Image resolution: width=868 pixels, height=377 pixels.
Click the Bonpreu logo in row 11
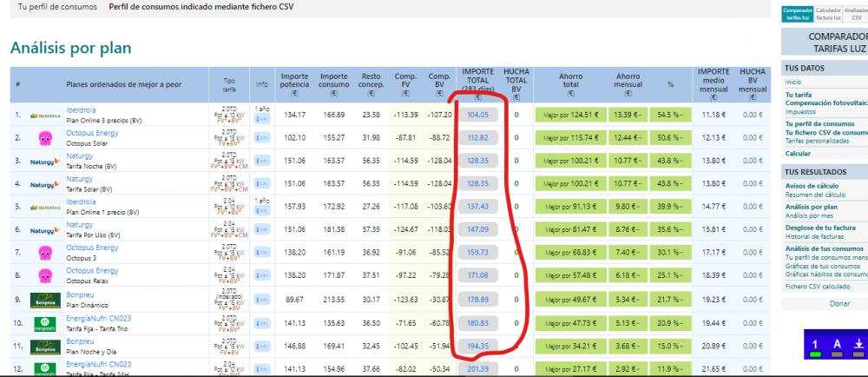click(45, 347)
